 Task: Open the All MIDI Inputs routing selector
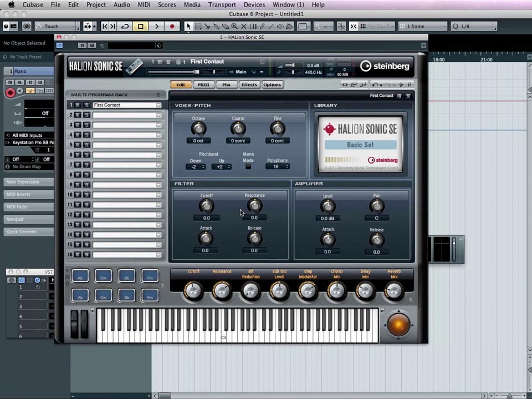coord(29,135)
